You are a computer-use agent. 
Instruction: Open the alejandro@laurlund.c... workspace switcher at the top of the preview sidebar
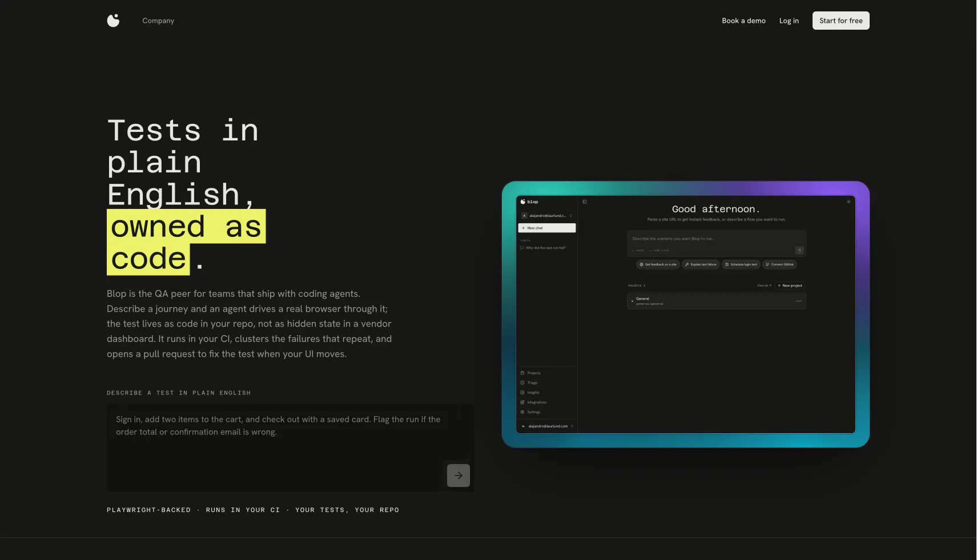(x=546, y=216)
